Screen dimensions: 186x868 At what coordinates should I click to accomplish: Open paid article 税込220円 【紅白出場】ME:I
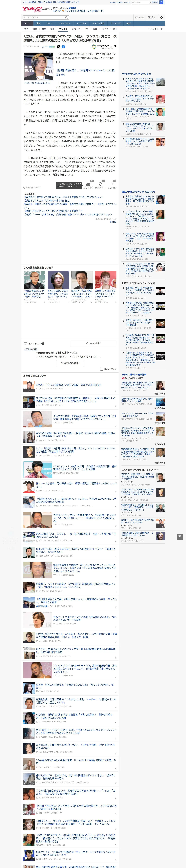click(x=138, y=385)
